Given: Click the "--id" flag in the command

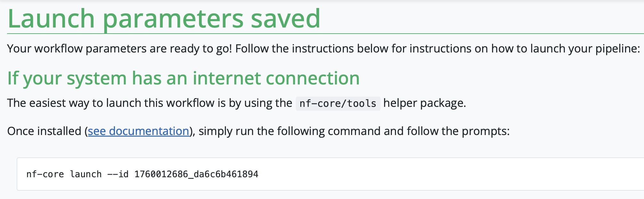Looking at the screenshot, I should 118,174.
